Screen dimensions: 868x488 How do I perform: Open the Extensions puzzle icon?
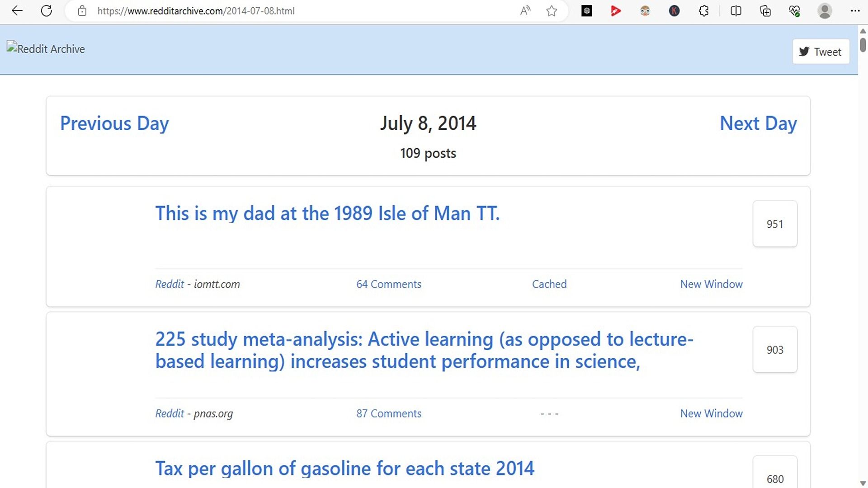click(703, 11)
